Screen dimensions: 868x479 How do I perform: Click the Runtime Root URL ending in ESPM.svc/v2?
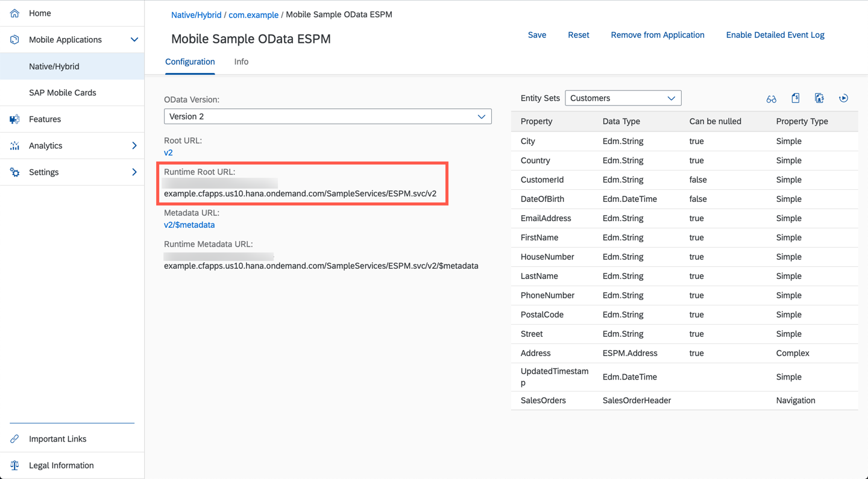pos(300,193)
